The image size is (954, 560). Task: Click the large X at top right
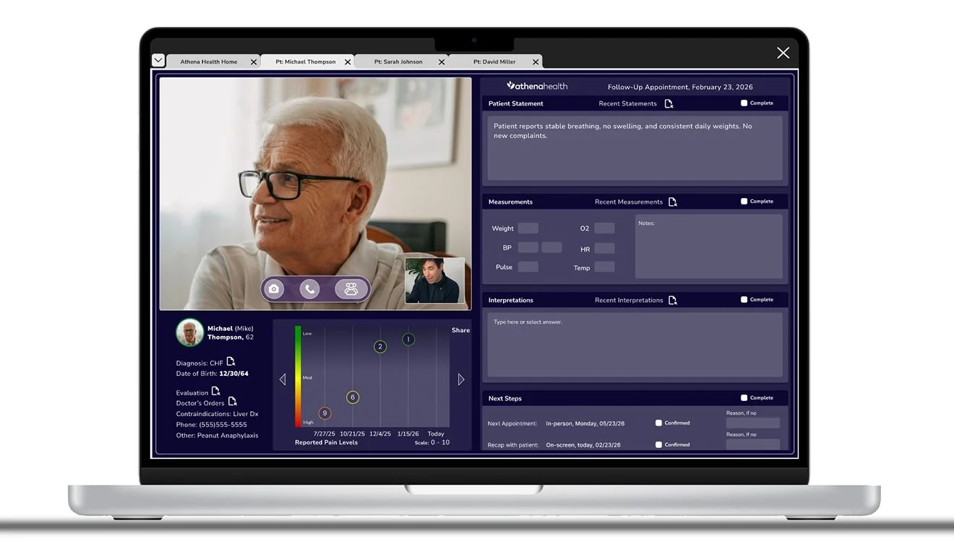783,53
